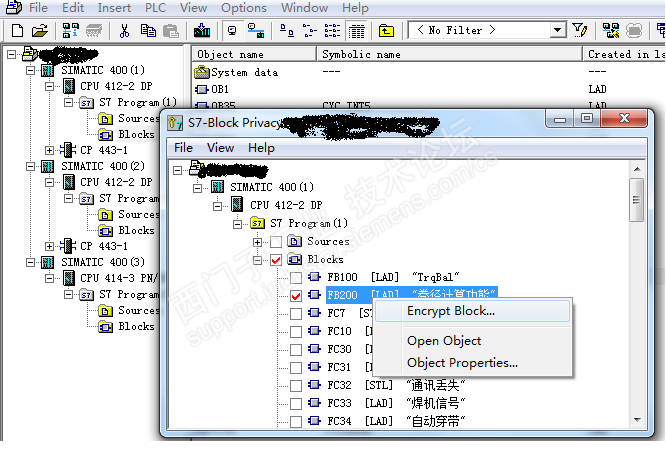Viewport: 666px width, 465px height.
Task: Select Blocks under SIMATIC 400(3) in main tree
Action: pyautogui.click(x=136, y=326)
